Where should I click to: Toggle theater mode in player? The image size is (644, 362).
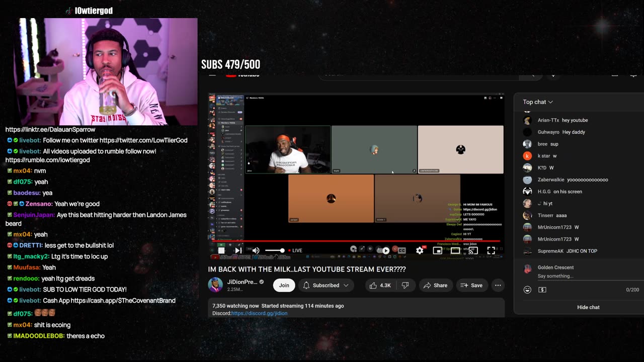(455, 250)
